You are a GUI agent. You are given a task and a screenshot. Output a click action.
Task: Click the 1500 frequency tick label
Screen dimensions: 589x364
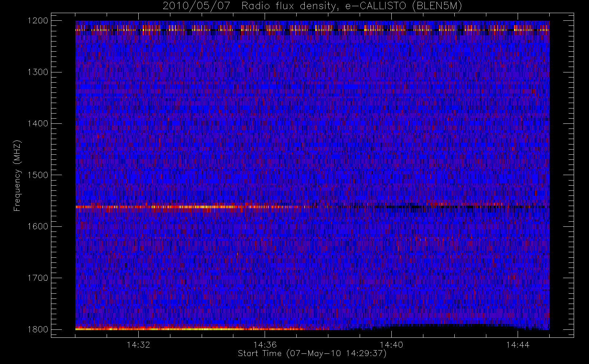pyautogui.click(x=38, y=175)
